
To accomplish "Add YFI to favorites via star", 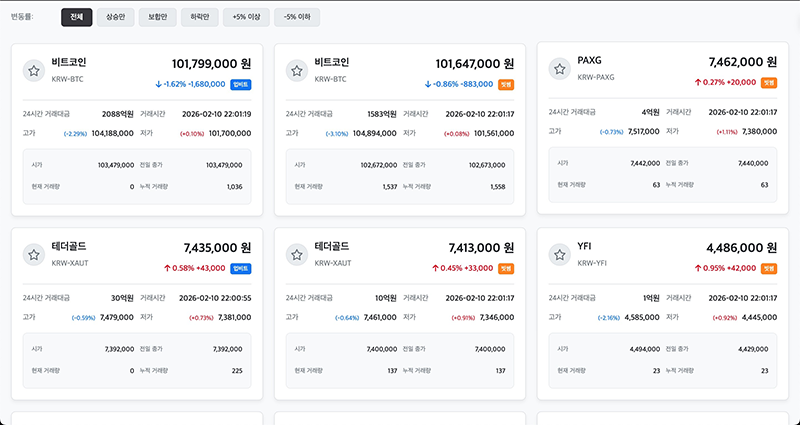I will [560, 255].
